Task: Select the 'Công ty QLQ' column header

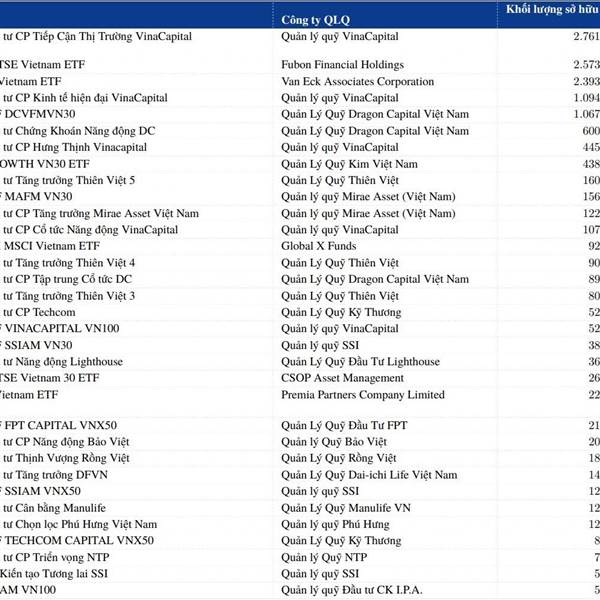Action: point(315,20)
